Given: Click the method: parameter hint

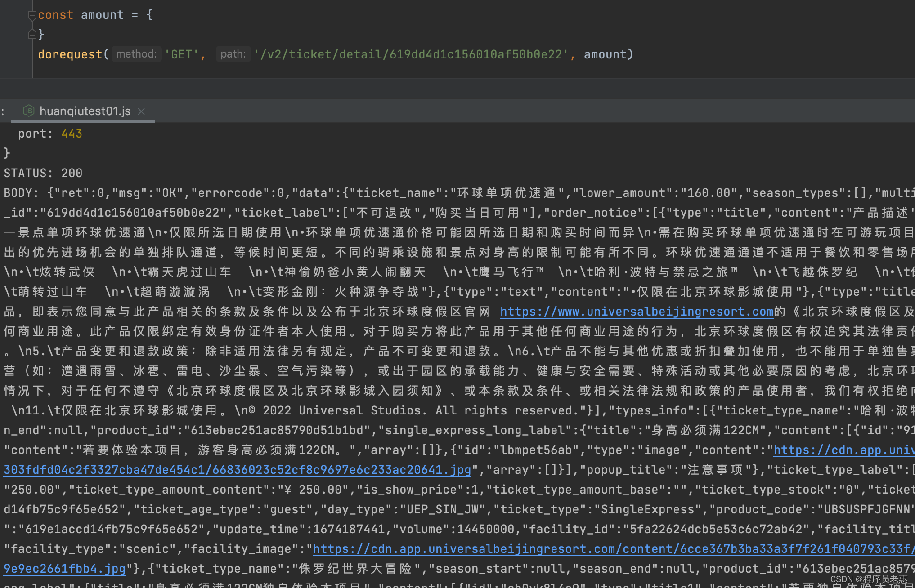Looking at the screenshot, I should 136,54.
